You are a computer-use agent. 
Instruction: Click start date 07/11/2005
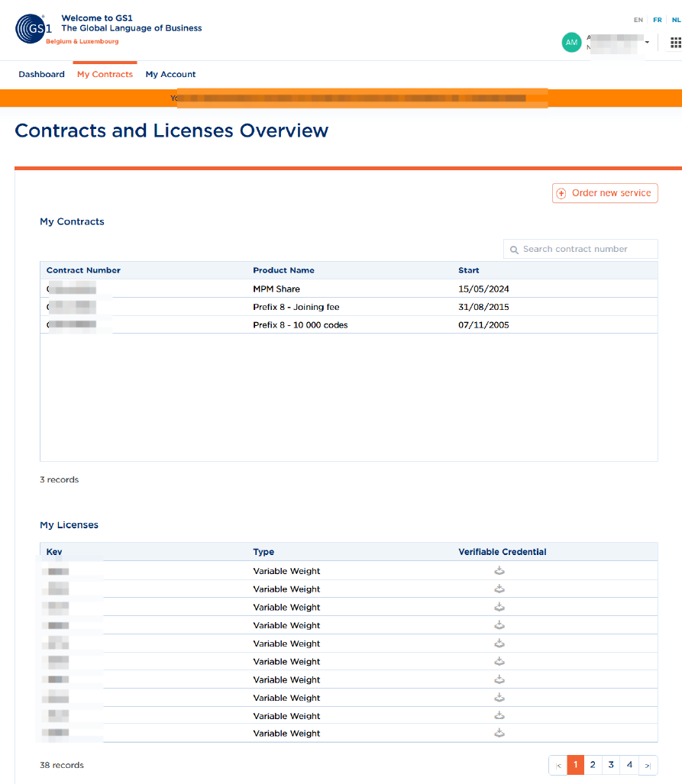click(x=483, y=325)
